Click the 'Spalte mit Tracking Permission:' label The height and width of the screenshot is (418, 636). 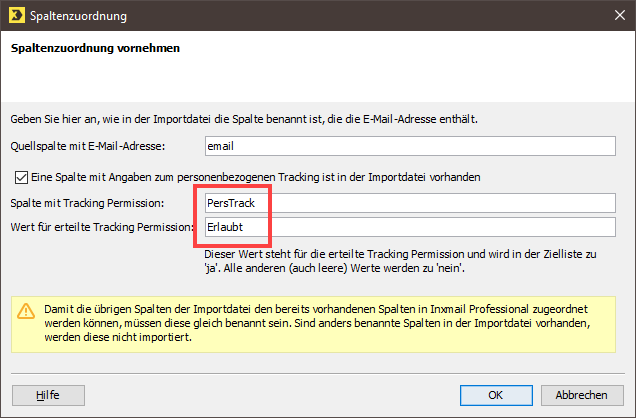pyautogui.click(x=87, y=203)
